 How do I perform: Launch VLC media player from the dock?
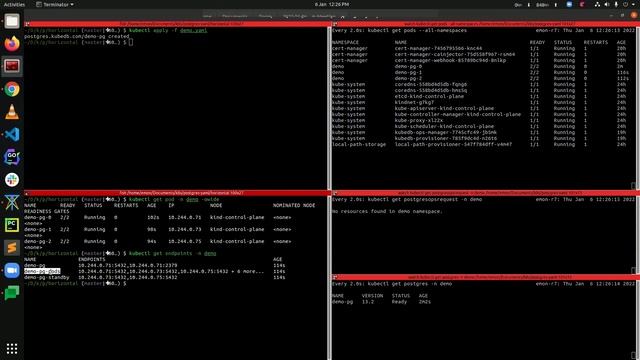point(12,112)
